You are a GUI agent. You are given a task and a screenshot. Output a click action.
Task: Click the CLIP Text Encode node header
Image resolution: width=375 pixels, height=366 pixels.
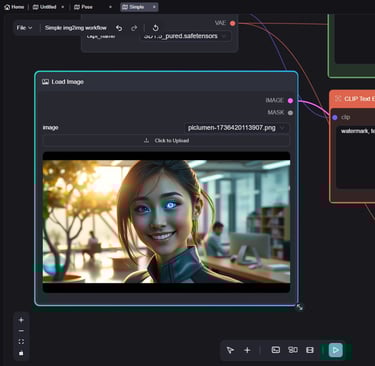click(353, 99)
